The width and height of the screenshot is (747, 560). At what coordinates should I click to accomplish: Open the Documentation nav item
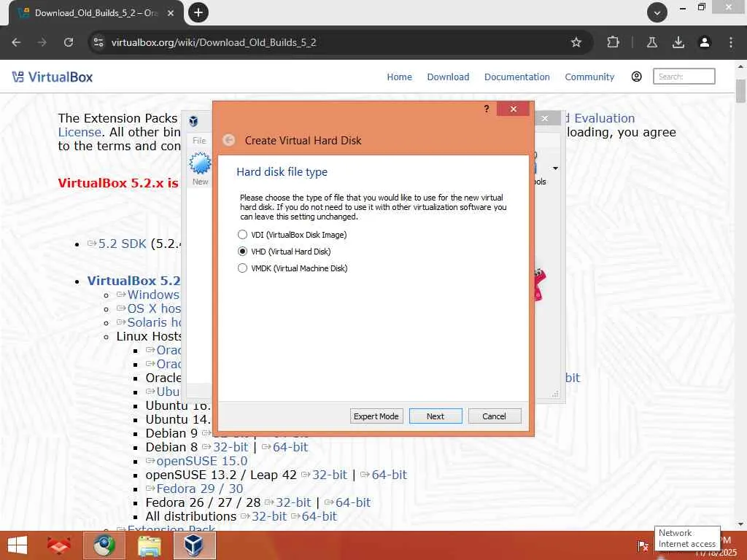(517, 77)
